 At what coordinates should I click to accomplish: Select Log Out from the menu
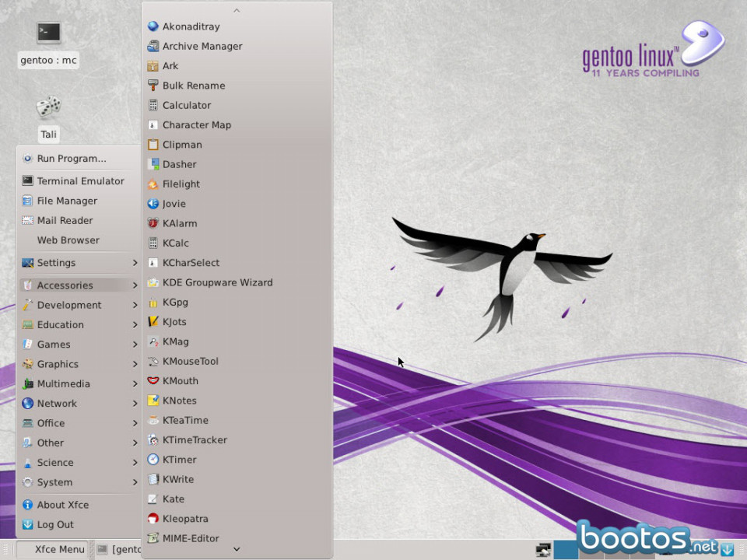click(79, 525)
